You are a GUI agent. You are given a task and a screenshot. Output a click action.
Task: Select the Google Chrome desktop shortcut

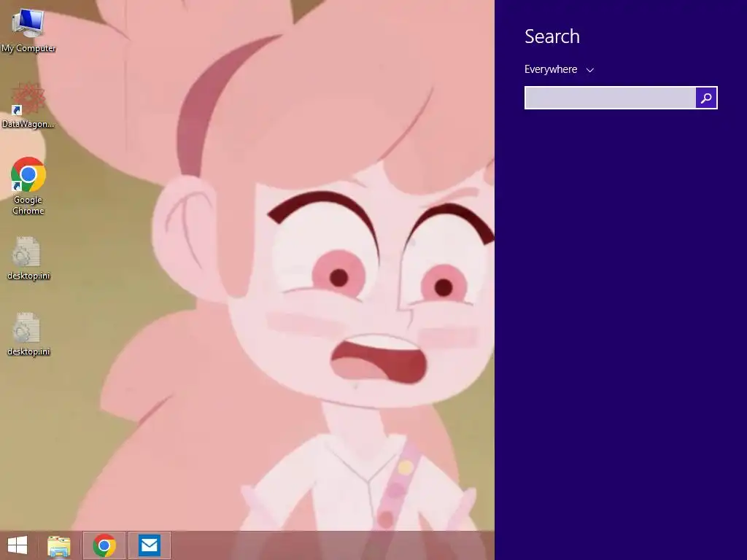click(28, 186)
